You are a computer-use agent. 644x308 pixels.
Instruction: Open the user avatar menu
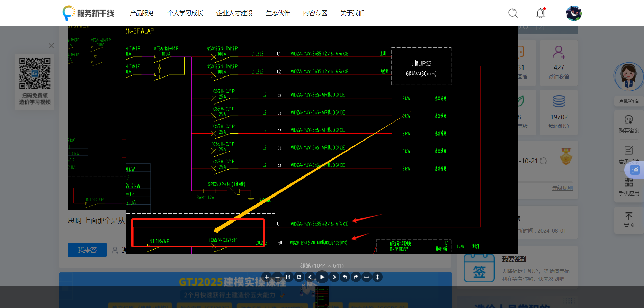pos(574,13)
